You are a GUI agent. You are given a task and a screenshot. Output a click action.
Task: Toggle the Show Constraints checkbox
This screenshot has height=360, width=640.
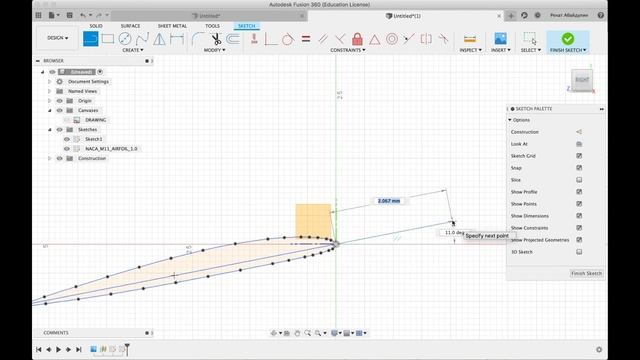click(x=579, y=228)
